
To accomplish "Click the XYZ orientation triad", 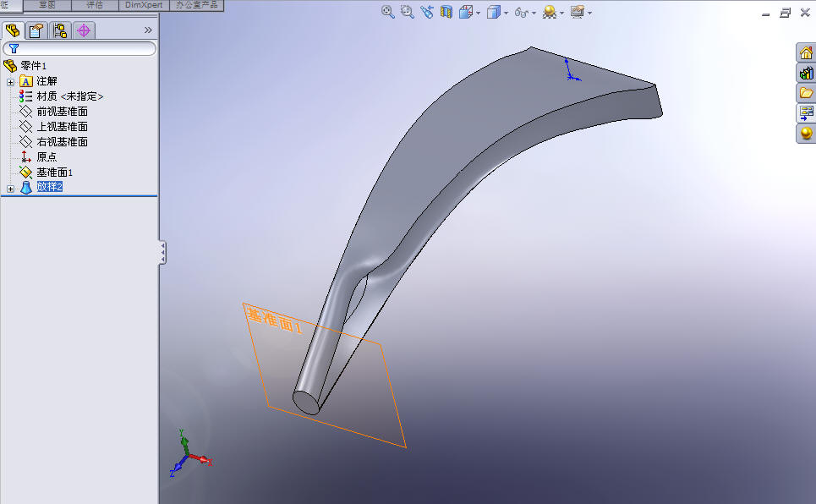I will 189,454.
